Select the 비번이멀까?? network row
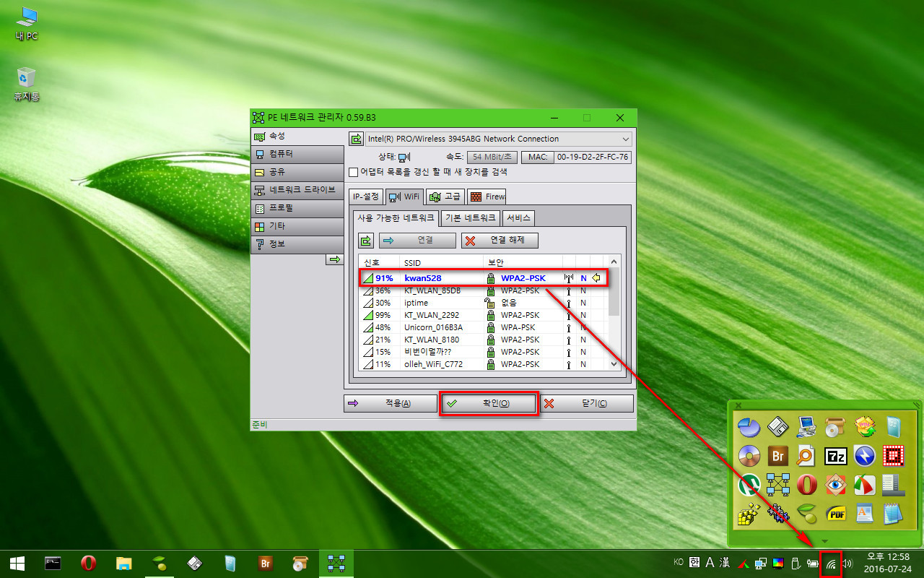Viewport: 924px width, 578px height. tap(484, 352)
